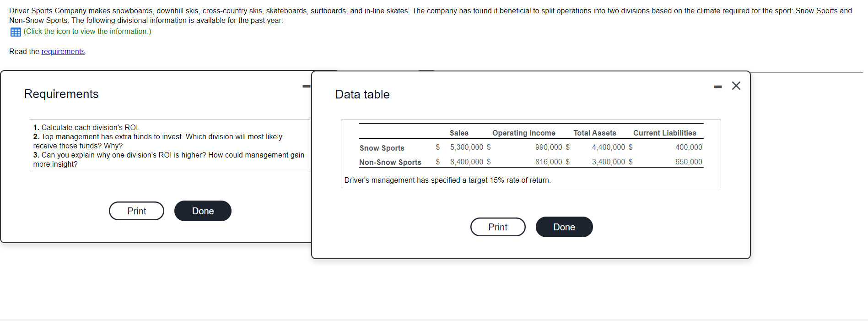Click the 'Click the icon to view' text
This screenshot has width=868, height=321.
[x=87, y=32]
